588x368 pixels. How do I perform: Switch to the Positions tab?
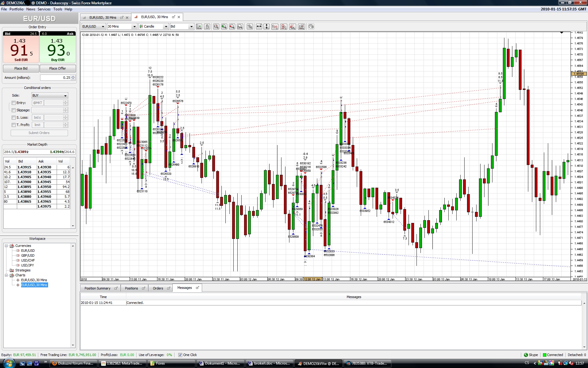click(x=131, y=288)
